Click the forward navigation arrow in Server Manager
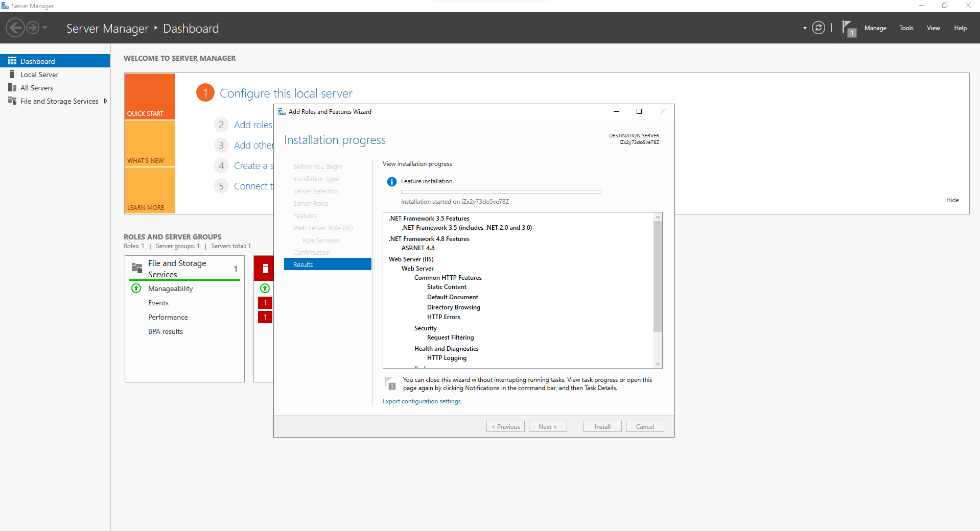Viewport: 980px width, 531px height. click(33, 28)
